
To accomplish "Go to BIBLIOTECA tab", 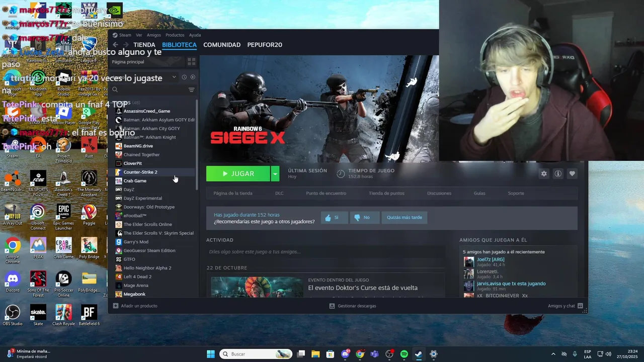I will pos(179,45).
